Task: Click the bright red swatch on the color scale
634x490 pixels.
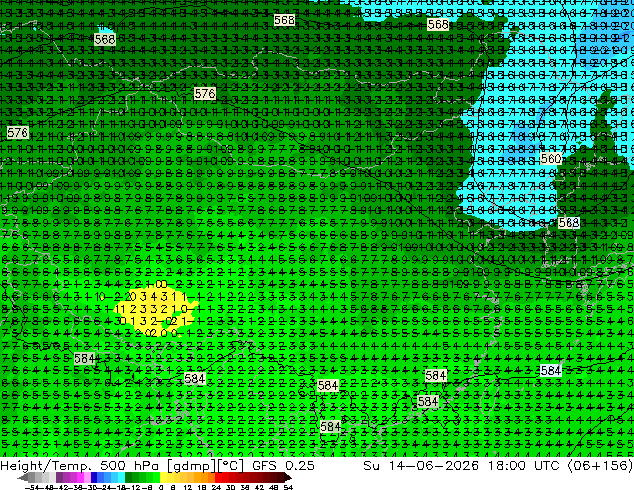Action: pos(218,478)
